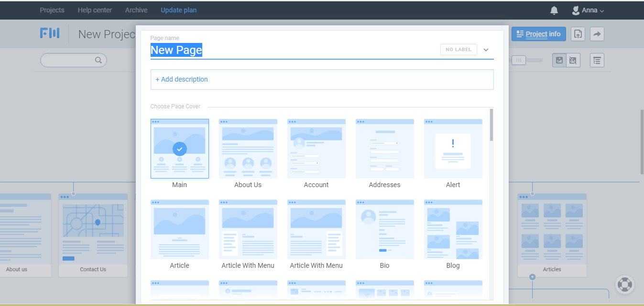Toggle page covers visible with the image icon
This screenshot has height=306, width=644.
point(559,60)
